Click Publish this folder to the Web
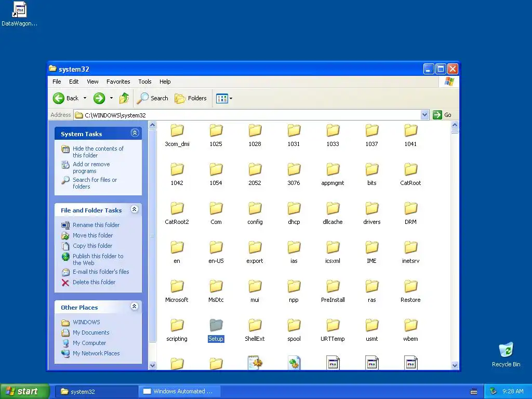532x399 pixels. coord(98,260)
